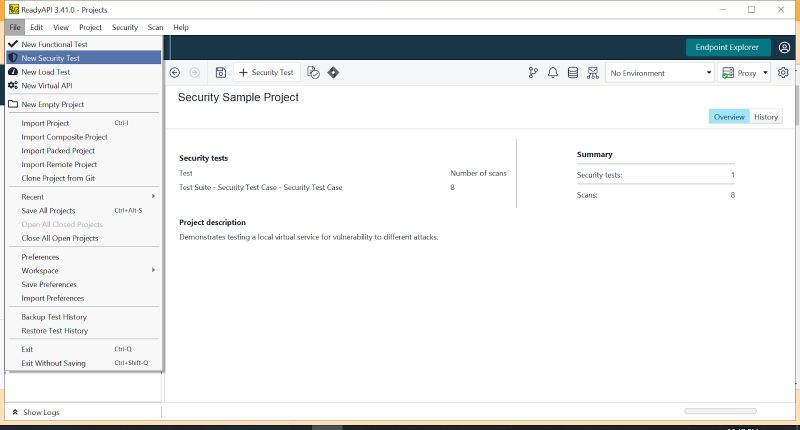This screenshot has height=430, width=800.
Task: Select Import Preferences
Action: pos(83,298)
